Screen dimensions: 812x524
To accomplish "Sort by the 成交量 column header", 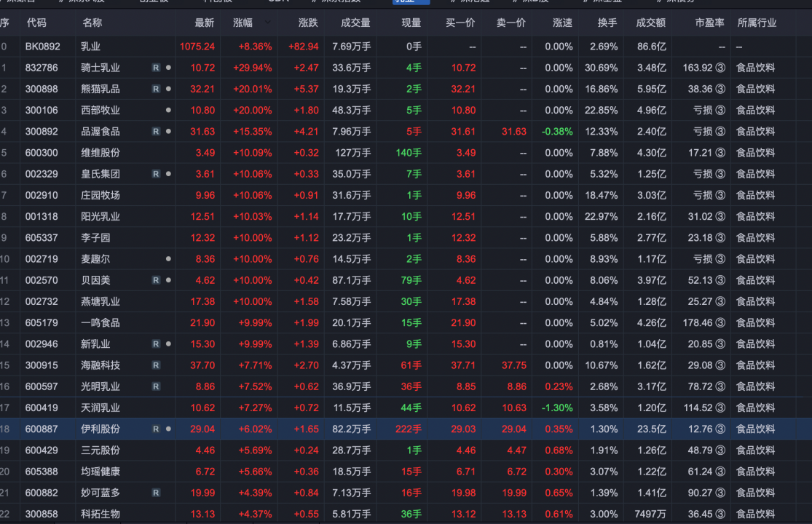I will pyautogui.click(x=355, y=23).
